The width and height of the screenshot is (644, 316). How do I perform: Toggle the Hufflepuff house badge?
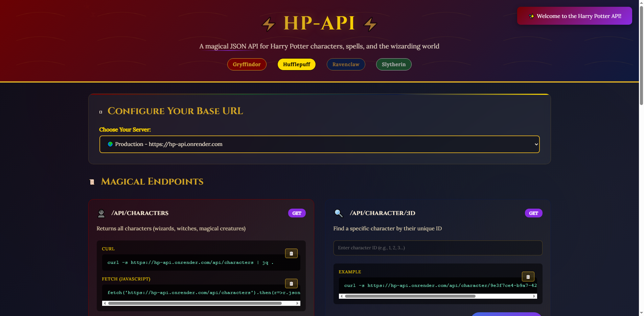(x=296, y=64)
